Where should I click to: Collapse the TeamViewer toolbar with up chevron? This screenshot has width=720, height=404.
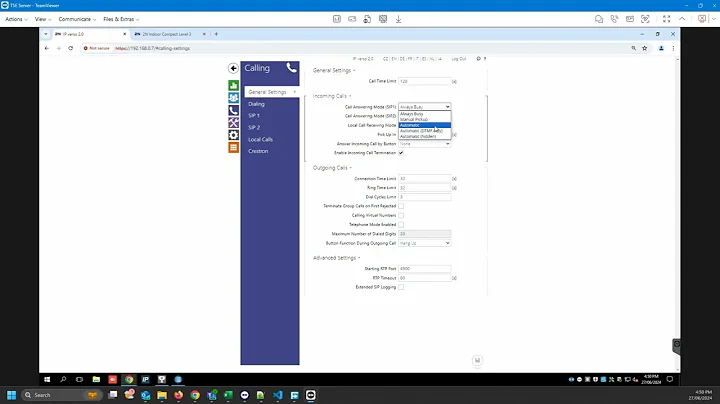pyautogui.click(x=682, y=19)
